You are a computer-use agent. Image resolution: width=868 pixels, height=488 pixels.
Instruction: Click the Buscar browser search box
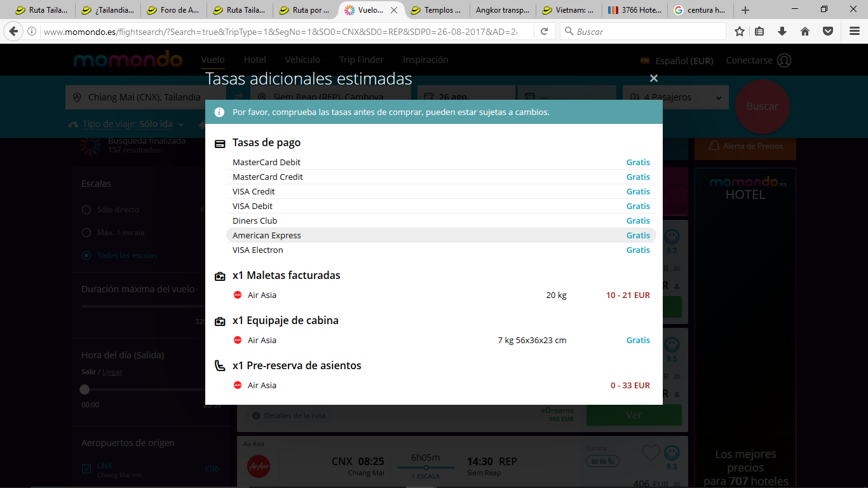click(x=643, y=31)
